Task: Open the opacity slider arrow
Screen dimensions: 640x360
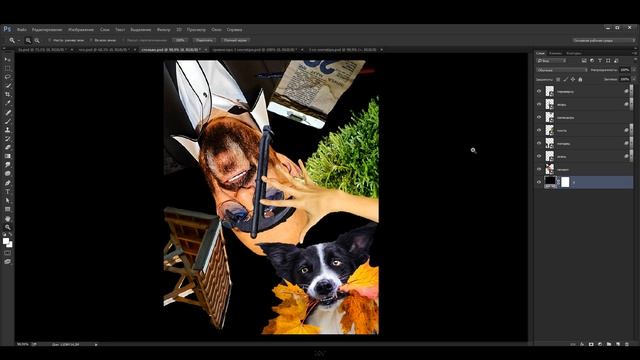Action: click(x=633, y=70)
